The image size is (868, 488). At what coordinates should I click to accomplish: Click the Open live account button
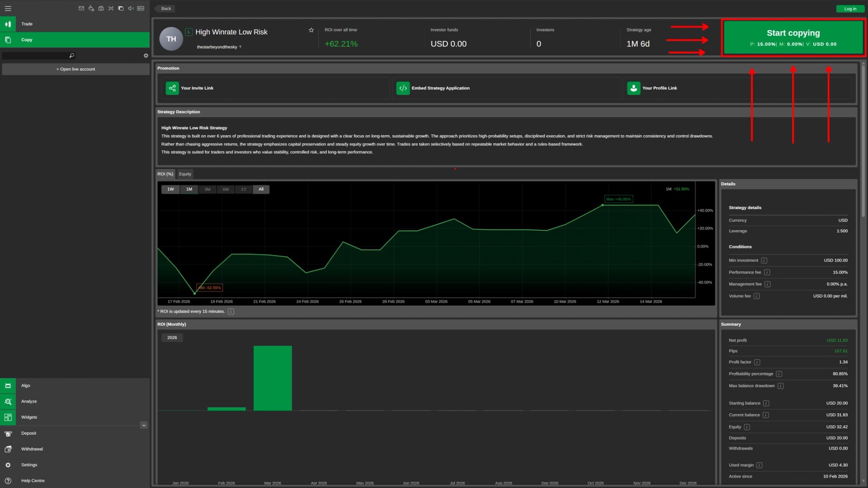tap(75, 69)
